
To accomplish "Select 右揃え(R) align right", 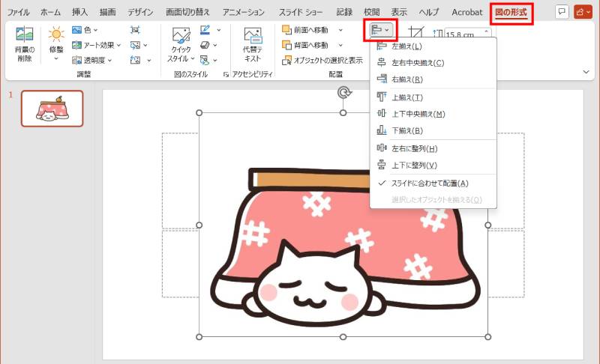I will [x=433, y=79].
